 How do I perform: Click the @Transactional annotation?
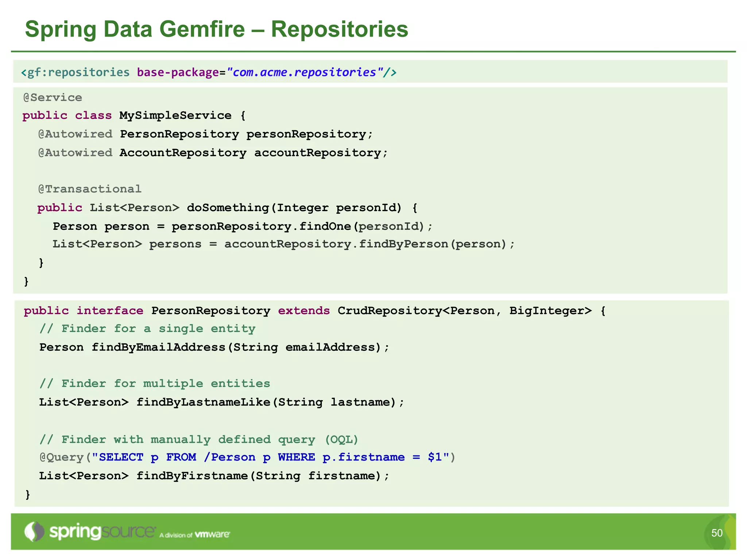90,189
